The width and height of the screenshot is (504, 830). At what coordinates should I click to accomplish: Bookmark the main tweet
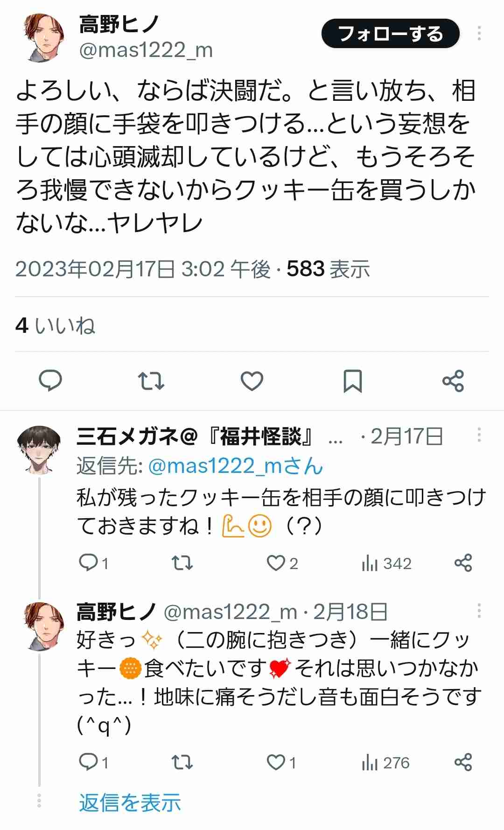click(353, 380)
